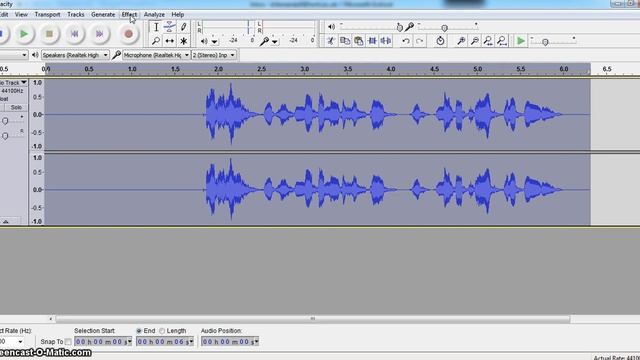Click the horizontal scrollbar below the tracks
Screen dimensions: 640x360
(x=313, y=319)
